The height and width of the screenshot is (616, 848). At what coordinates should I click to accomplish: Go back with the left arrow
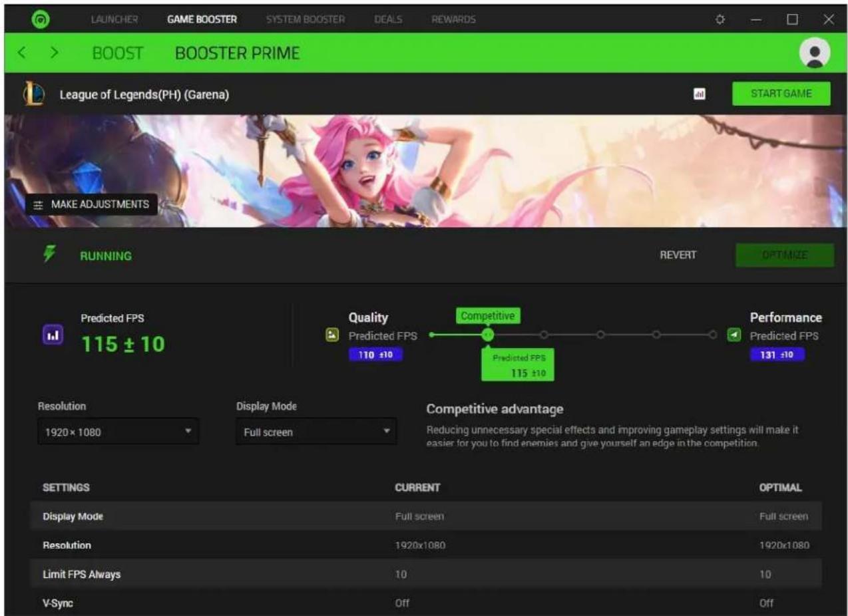coord(22,53)
